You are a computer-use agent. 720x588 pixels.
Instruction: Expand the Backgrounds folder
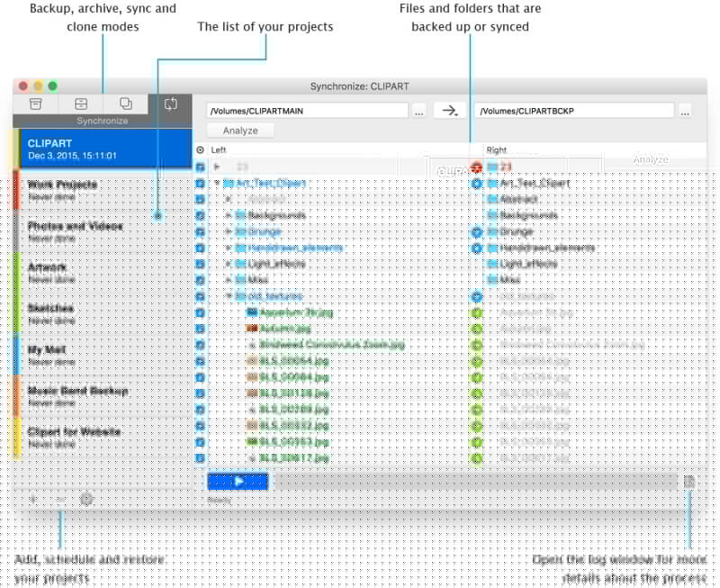(229, 215)
